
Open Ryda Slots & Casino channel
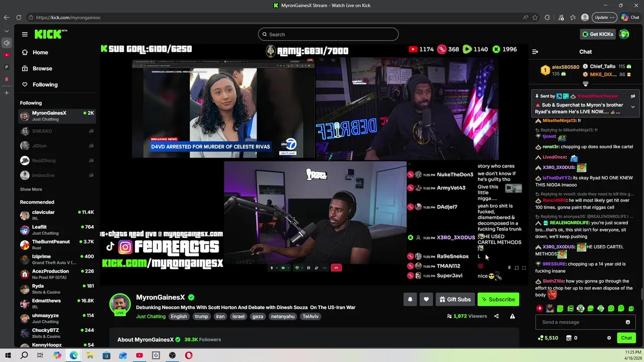click(57, 289)
